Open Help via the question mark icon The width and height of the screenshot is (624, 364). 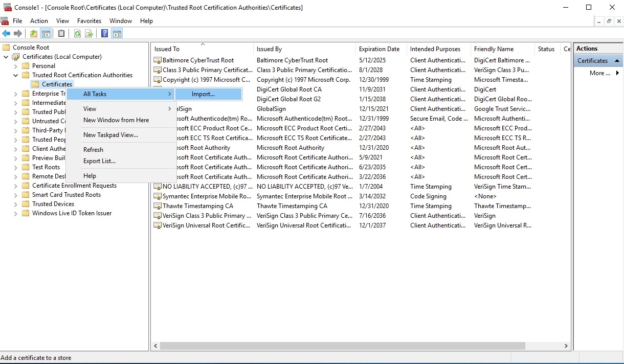[x=104, y=34]
